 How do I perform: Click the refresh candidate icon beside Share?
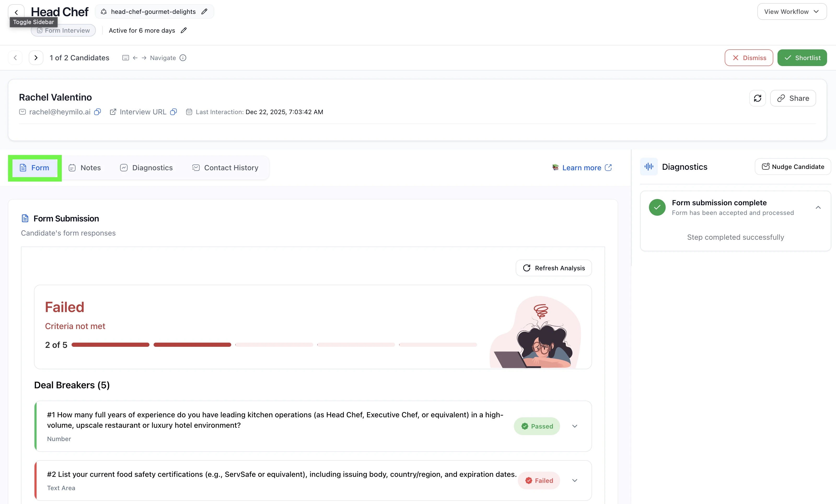pos(757,98)
